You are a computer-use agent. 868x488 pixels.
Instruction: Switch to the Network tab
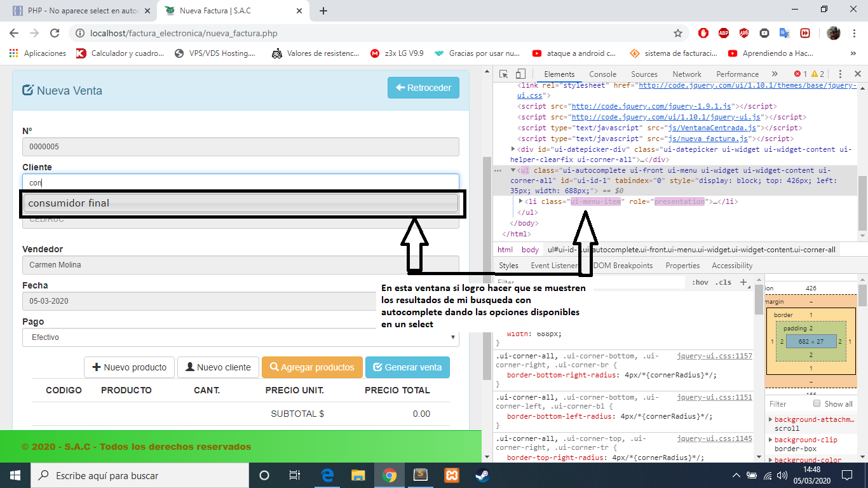tap(687, 74)
